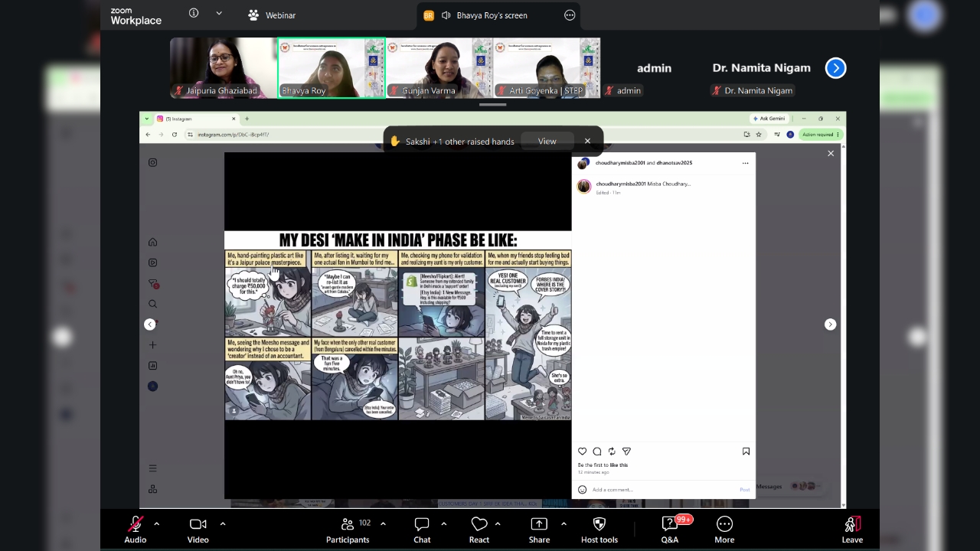Viewport: 980px width, 551px height.
Task: Open Instagram Search in the sidebar
Action: coord(152,304)
